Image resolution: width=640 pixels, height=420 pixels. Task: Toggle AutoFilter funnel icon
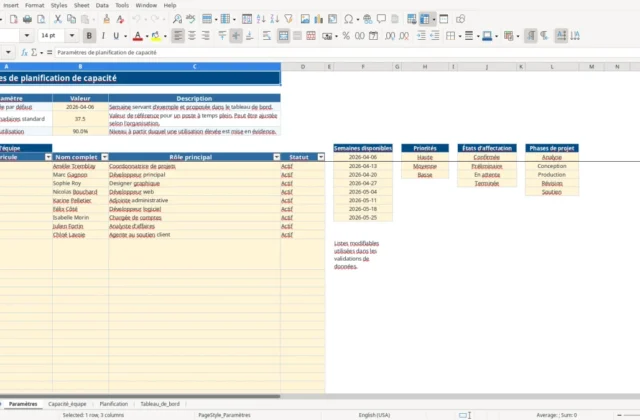289,19
